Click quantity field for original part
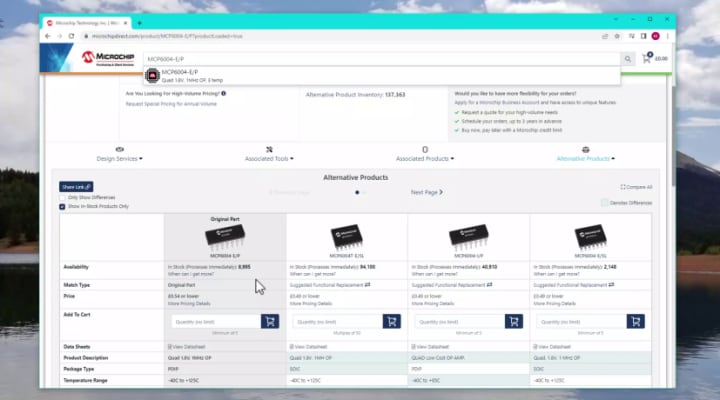The width and height of the screenshot is (720, 400). pos(216,321)
